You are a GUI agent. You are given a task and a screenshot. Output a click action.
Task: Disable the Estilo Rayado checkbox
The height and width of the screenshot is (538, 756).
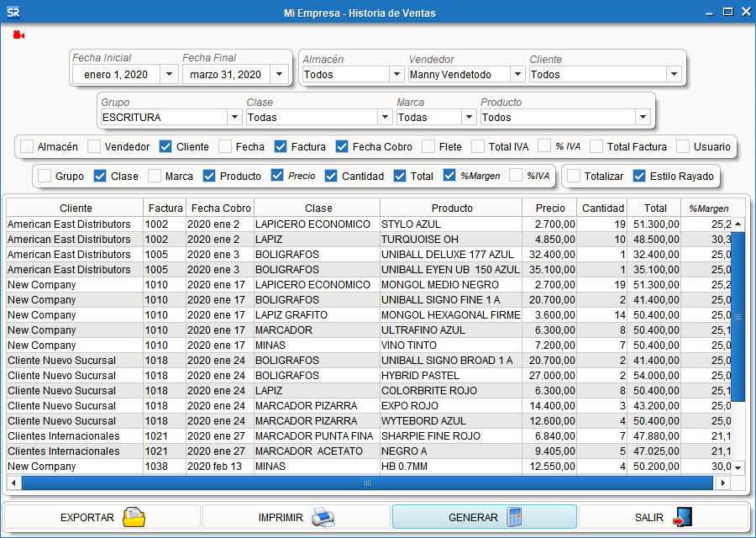(639, 177)
